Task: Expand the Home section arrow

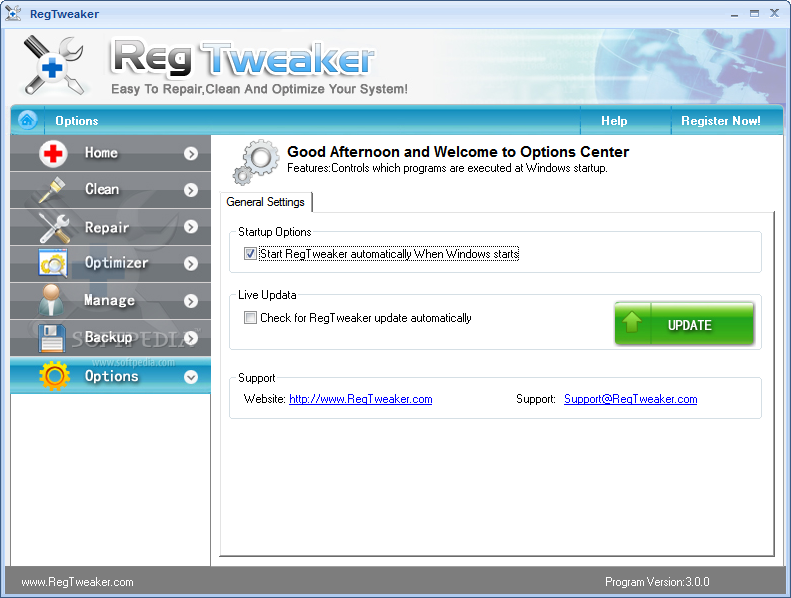Action: pos(191,153)
